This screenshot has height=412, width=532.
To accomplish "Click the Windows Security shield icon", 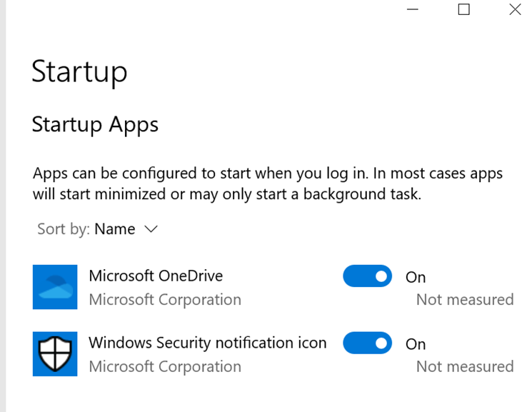I will (55, 354).
